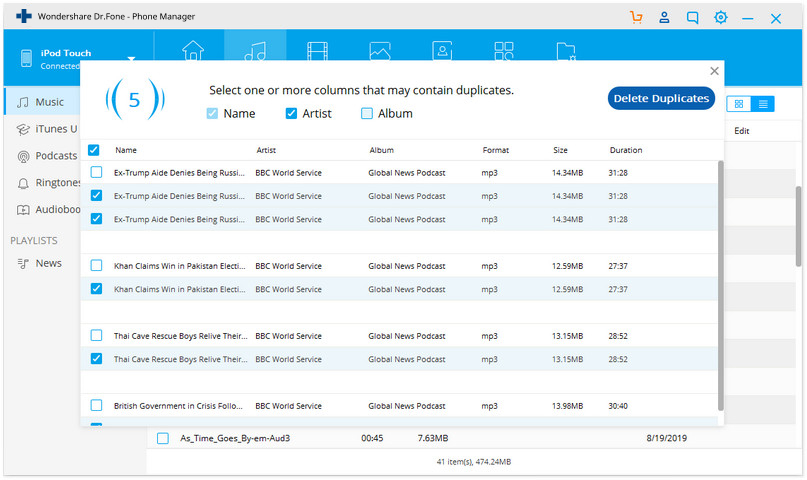Toggle the select-all header checkbox
The width and height of the screenshot is (807, 480).
click(x=94, y=150)
